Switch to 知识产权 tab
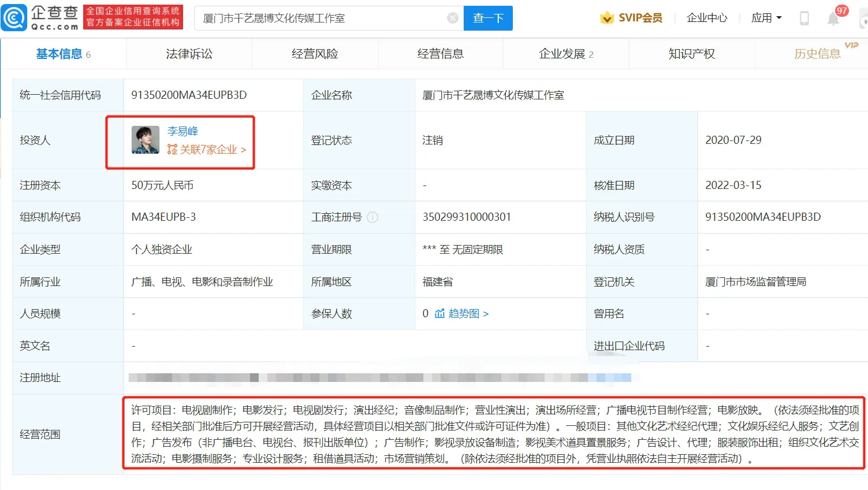Viewport: 868px width, 490px height. 692,54
